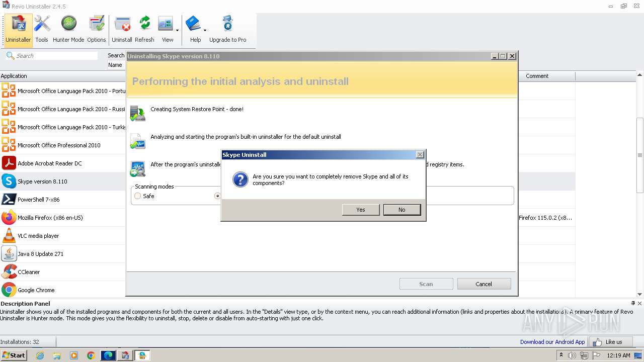Close the Skype Uninstall dialog
644x362 pixels.
point(420,155)
